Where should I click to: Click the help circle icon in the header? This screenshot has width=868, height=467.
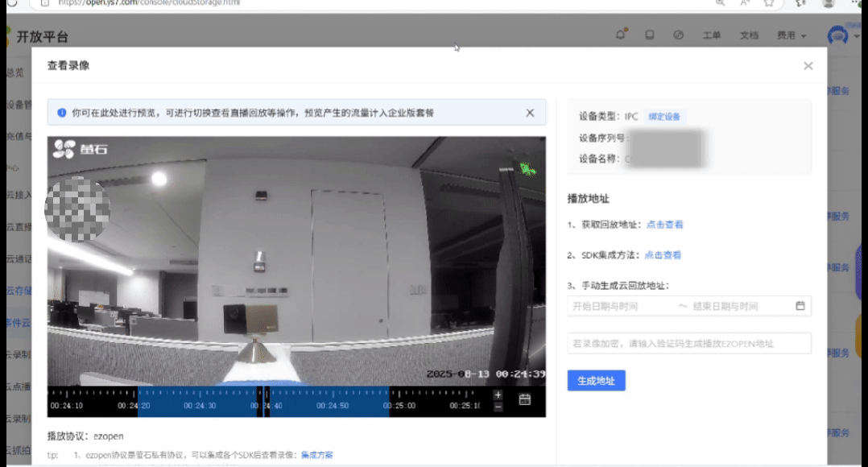(x=678, y=35)
